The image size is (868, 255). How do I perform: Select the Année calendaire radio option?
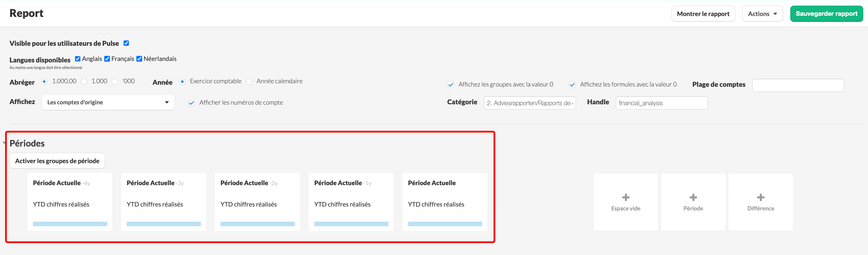249,81
